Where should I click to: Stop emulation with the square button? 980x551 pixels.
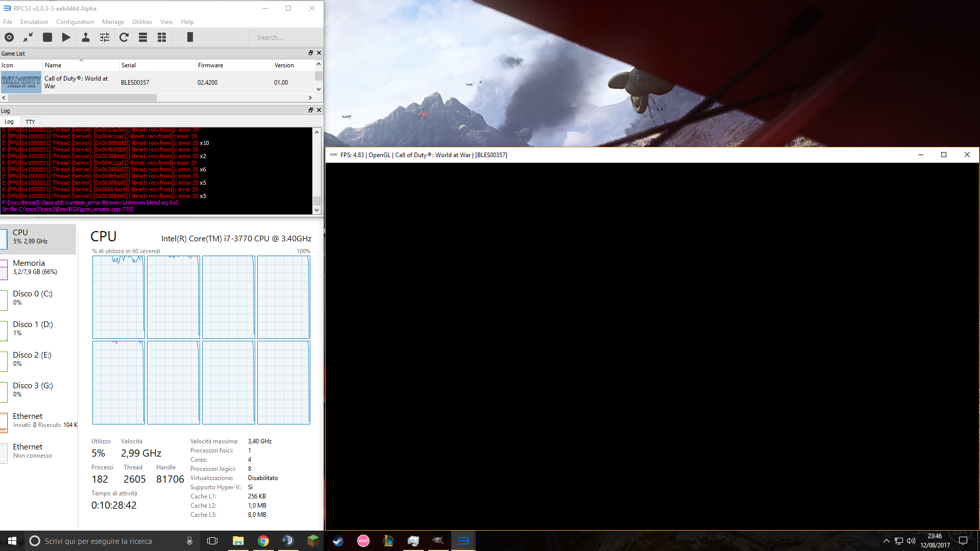(47, 37)
